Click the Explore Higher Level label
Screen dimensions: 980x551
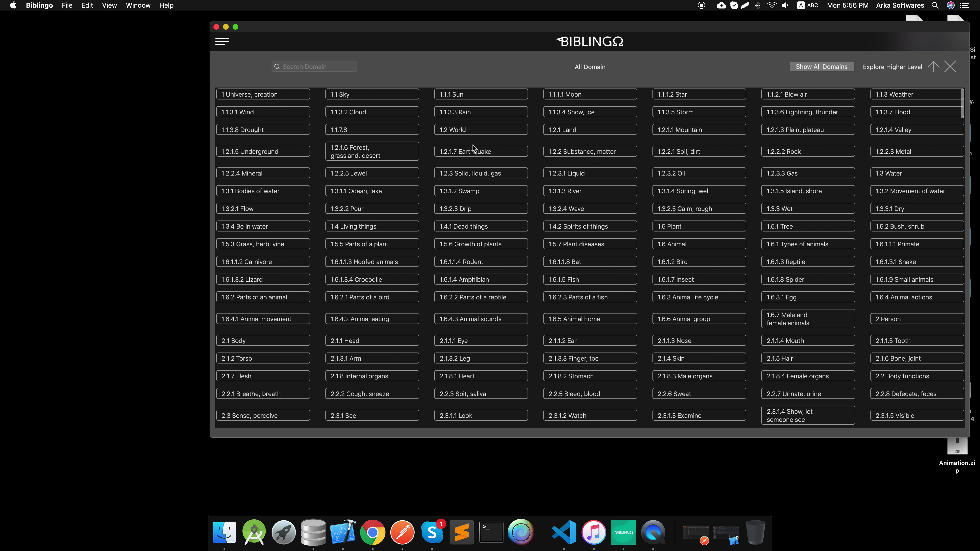(892, 67)
